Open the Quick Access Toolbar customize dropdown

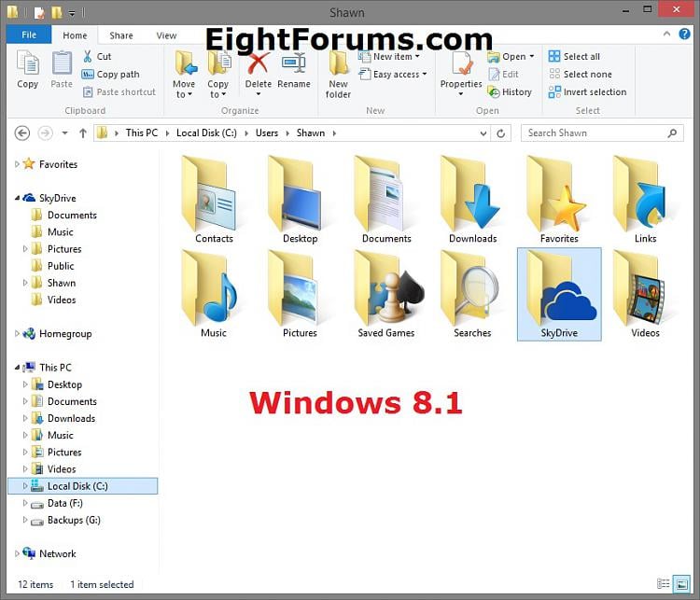72,13
